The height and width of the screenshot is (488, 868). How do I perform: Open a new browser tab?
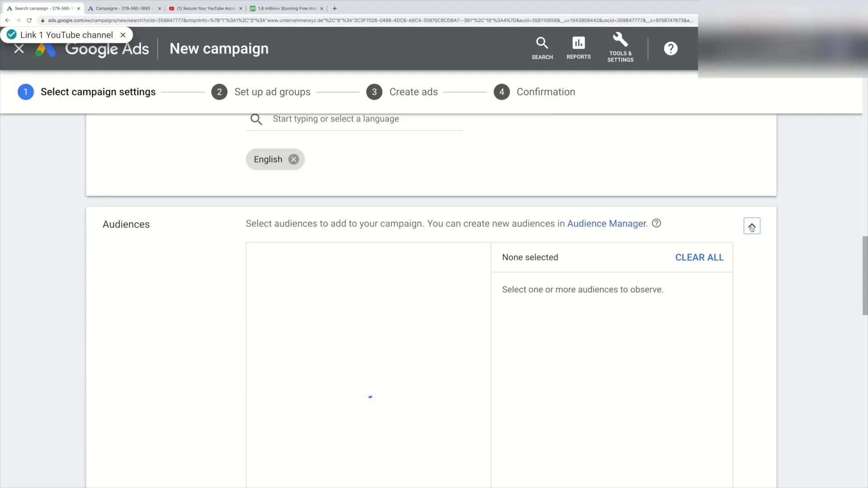click(x=335, y=9)
